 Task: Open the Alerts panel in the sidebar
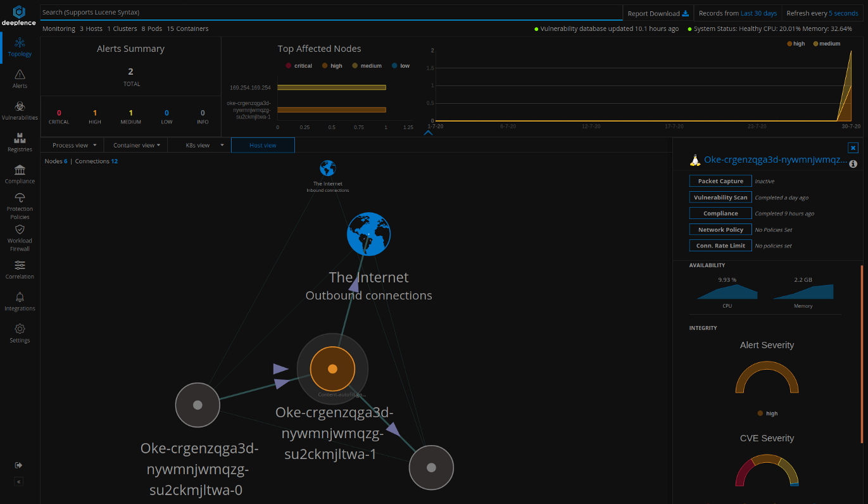[x=20, y=77]
